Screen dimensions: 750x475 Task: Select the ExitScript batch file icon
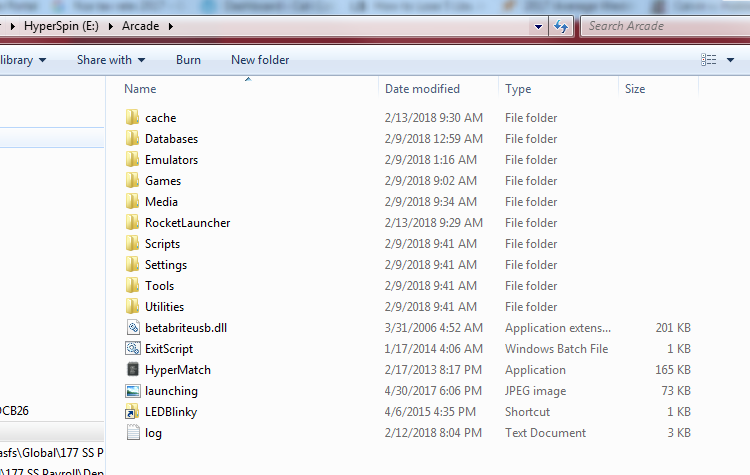tap(132, 349)
